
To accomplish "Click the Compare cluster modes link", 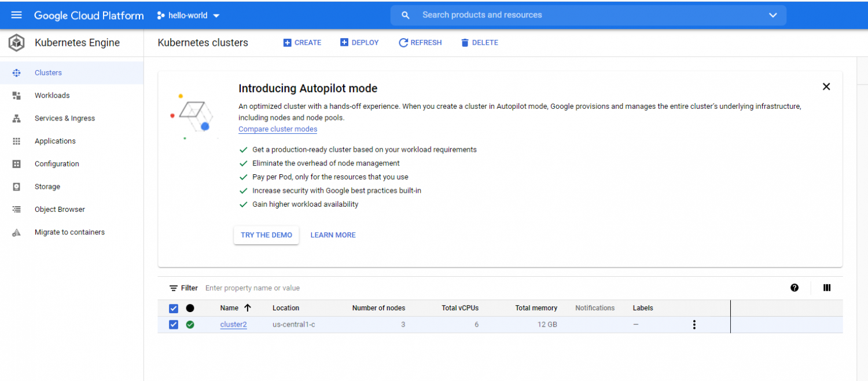I will click(x=277, y=129).
